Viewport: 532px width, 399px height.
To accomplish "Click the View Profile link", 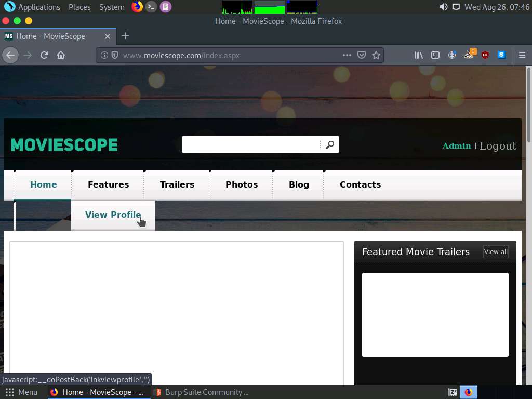I will [x=113, y=215].
